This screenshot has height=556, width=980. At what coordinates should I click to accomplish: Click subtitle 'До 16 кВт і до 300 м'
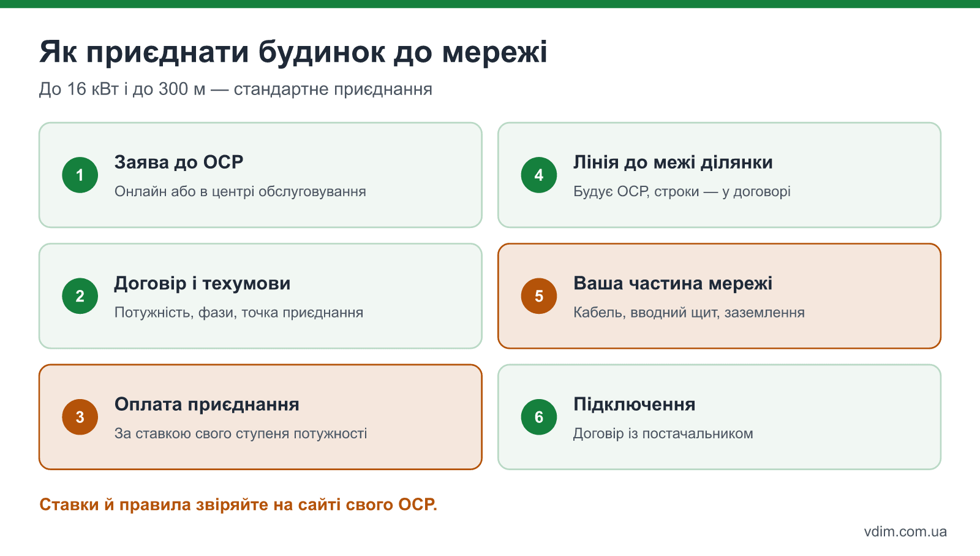123,89
